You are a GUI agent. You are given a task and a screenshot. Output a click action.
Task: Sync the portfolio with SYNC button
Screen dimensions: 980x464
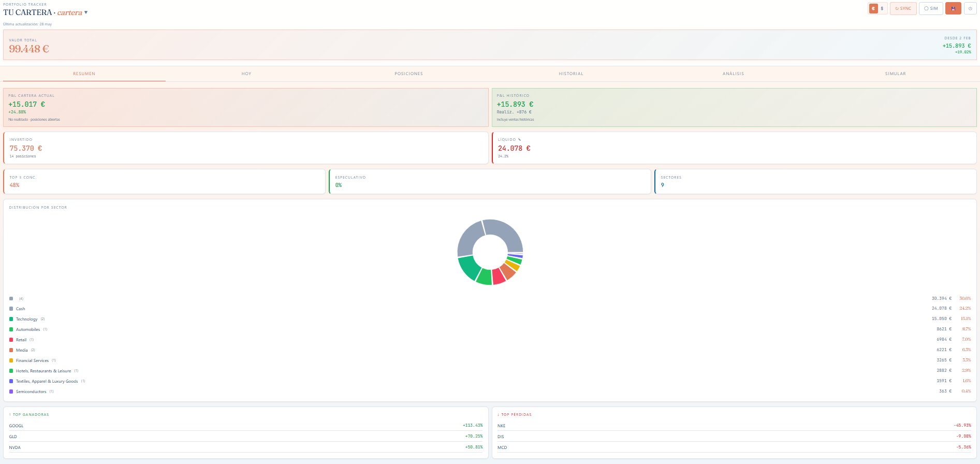903,8
